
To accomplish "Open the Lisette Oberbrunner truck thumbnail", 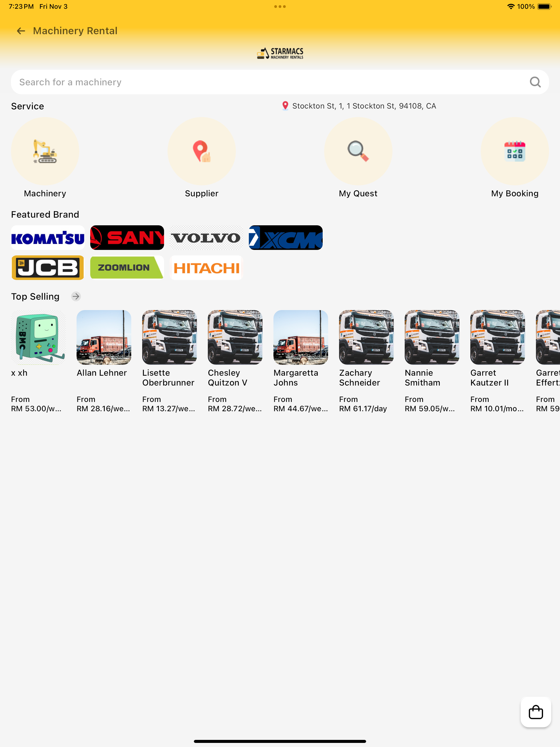I will pos(170,337).
